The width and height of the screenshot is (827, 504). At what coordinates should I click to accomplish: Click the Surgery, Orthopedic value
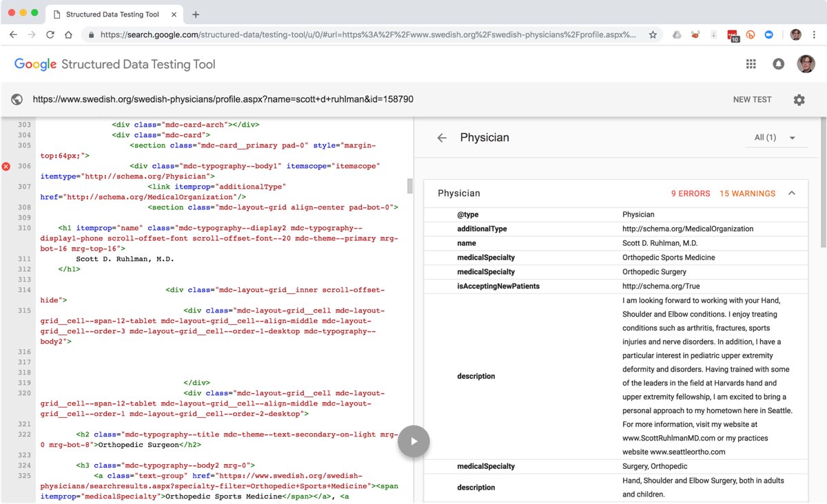[655, 467]
